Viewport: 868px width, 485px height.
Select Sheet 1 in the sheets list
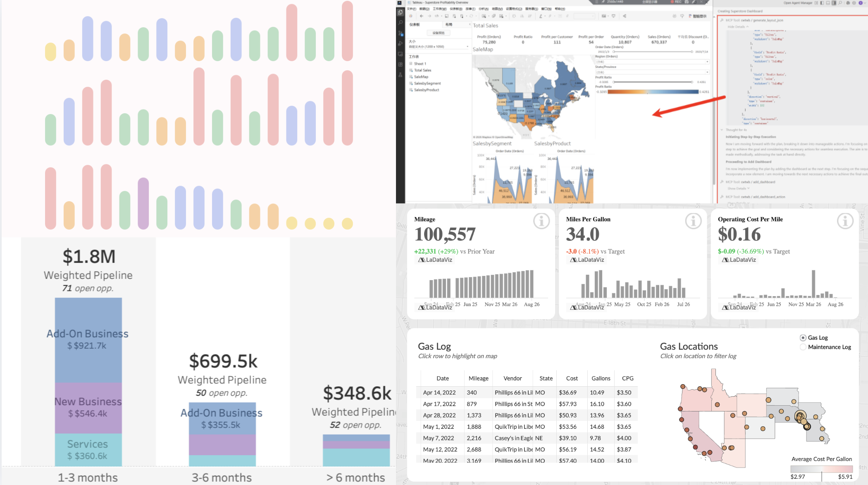click(420, 64)
